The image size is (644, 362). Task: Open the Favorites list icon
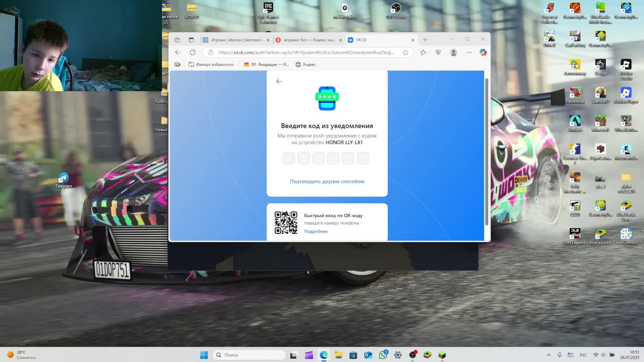click(423, 52)
